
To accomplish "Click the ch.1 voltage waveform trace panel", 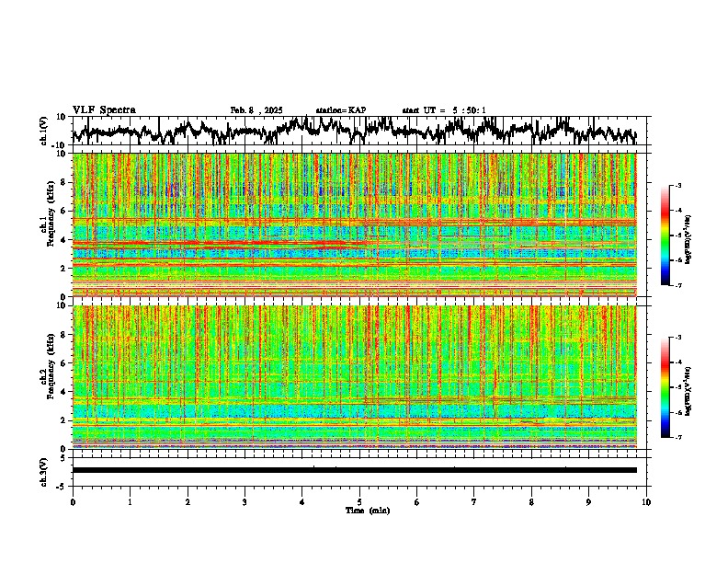I will (361, 131).
